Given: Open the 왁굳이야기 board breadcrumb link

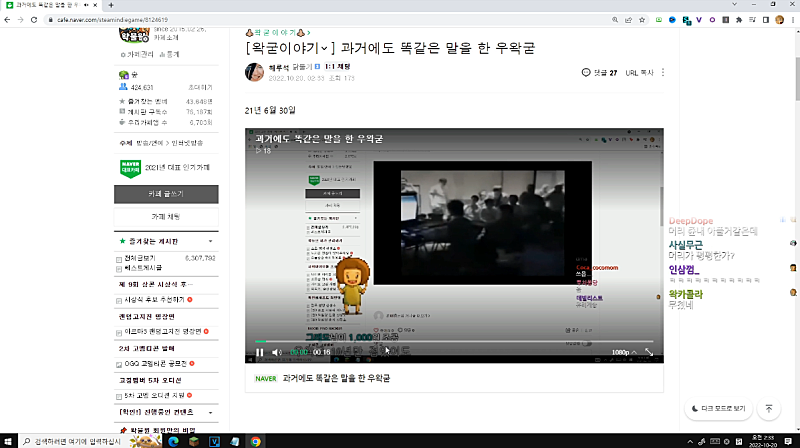Looking at the screenshot, I should point(278,33).
